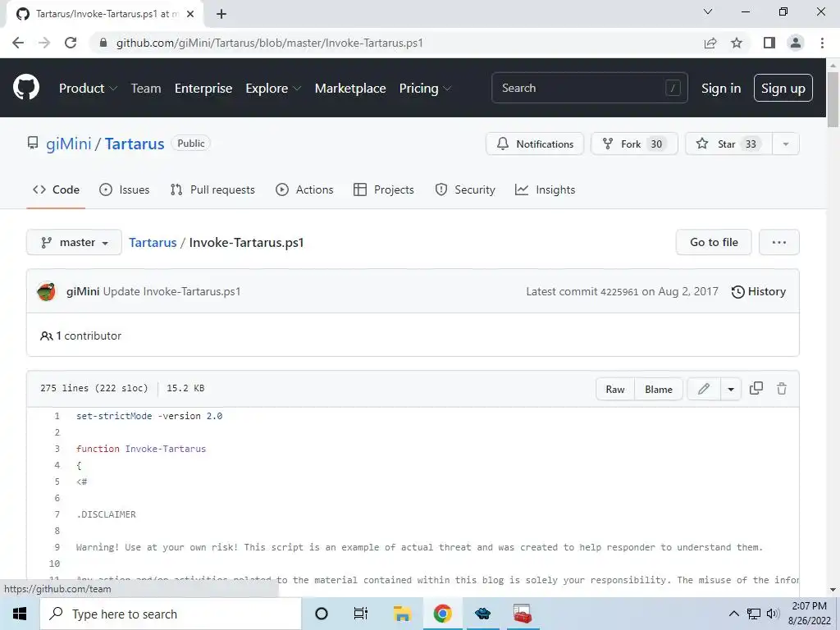
Task: Open File Explorer from the taskbar
Action: pos(402,614)
